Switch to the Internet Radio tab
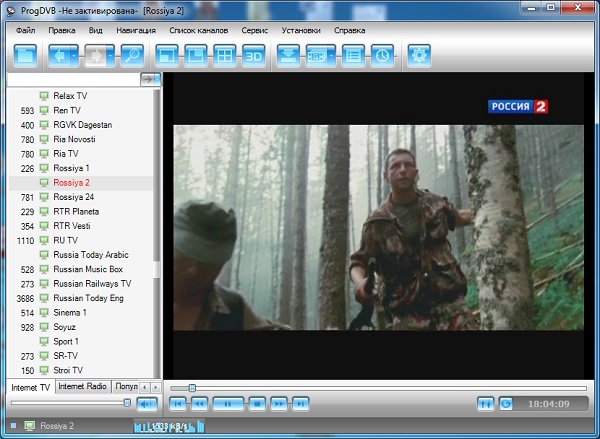Image resolution: width=600 pixels, height=439 pixels. point(82,386)
